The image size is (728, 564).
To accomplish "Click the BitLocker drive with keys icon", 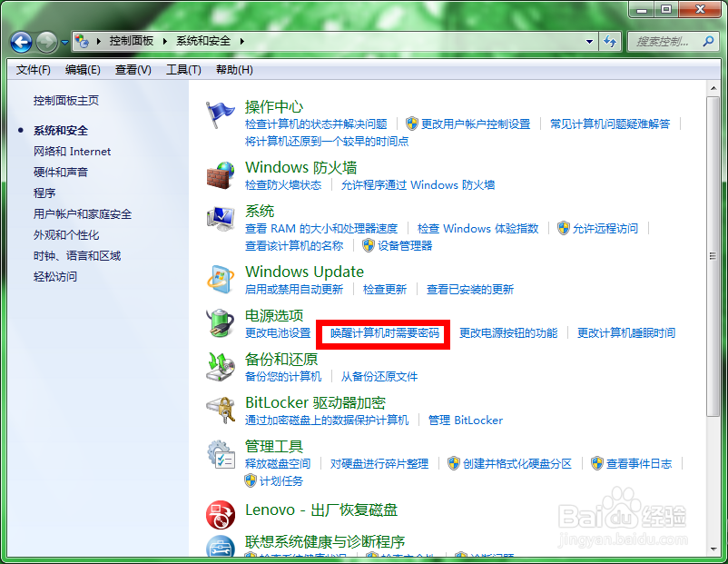I will (x=220, y=410).
